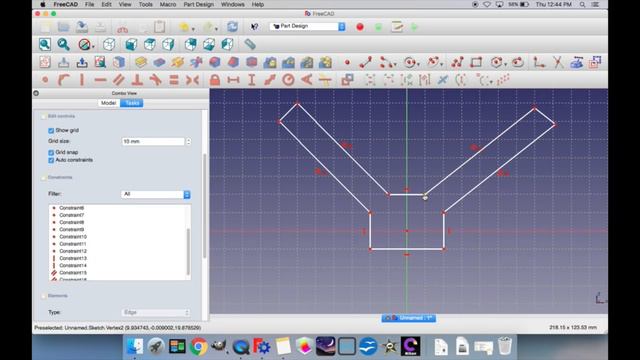Open the draw style icon dropdown
Viewport: 640px width, 360px height.
click(93, 46)
